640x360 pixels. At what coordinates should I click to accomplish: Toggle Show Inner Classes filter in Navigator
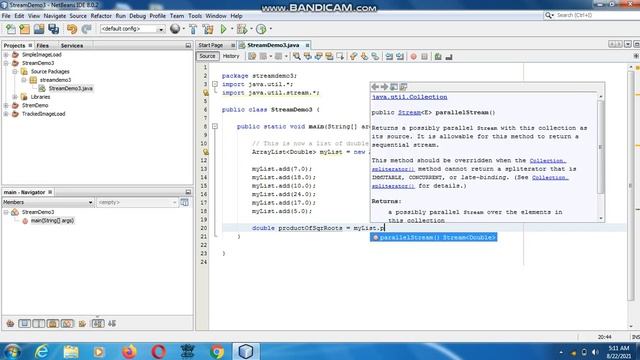coord(67,324)
